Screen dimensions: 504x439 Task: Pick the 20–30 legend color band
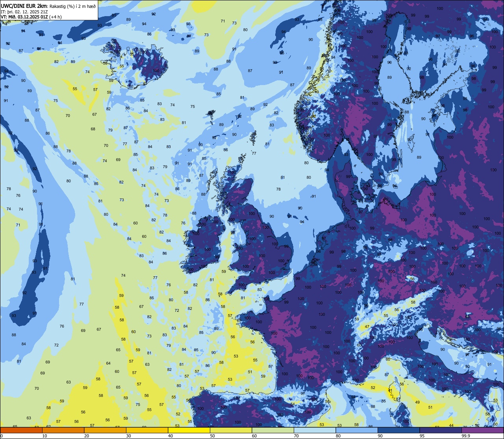pyautogui.click(x=105, y=430)
